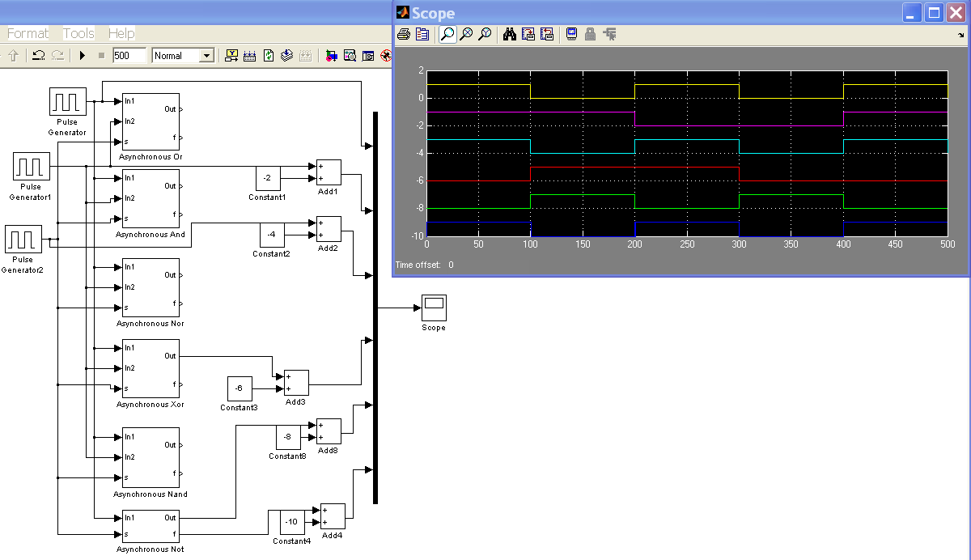Open the Tools menu

point(77,33)
